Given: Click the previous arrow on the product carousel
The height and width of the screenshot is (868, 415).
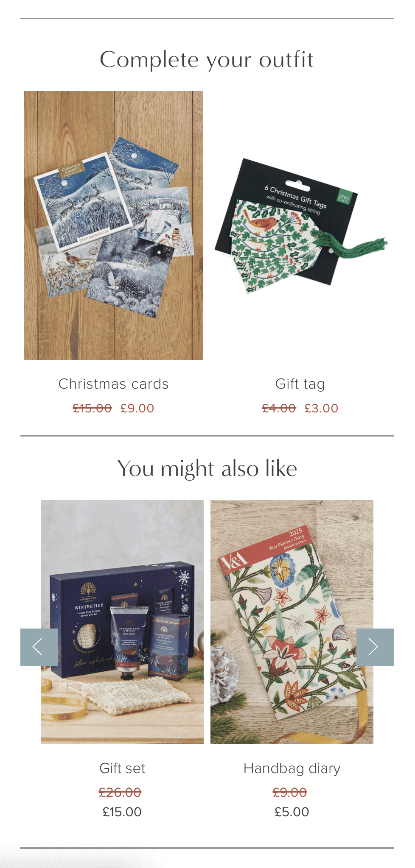Looking at the screenshot, I should click(39, 647).
